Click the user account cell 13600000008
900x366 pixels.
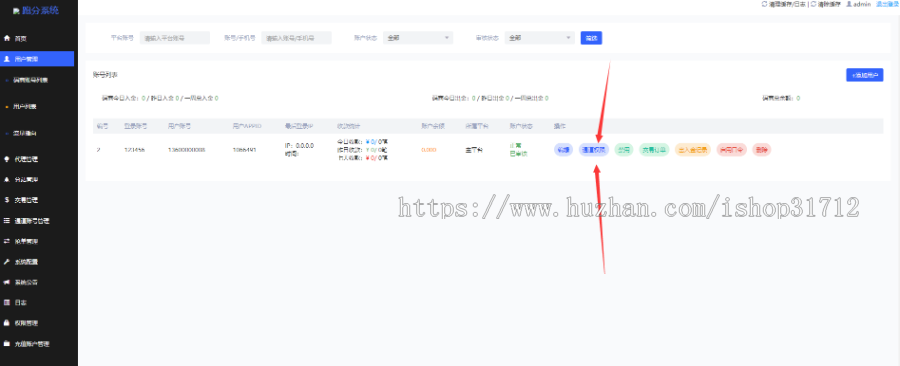click(187, 150)
